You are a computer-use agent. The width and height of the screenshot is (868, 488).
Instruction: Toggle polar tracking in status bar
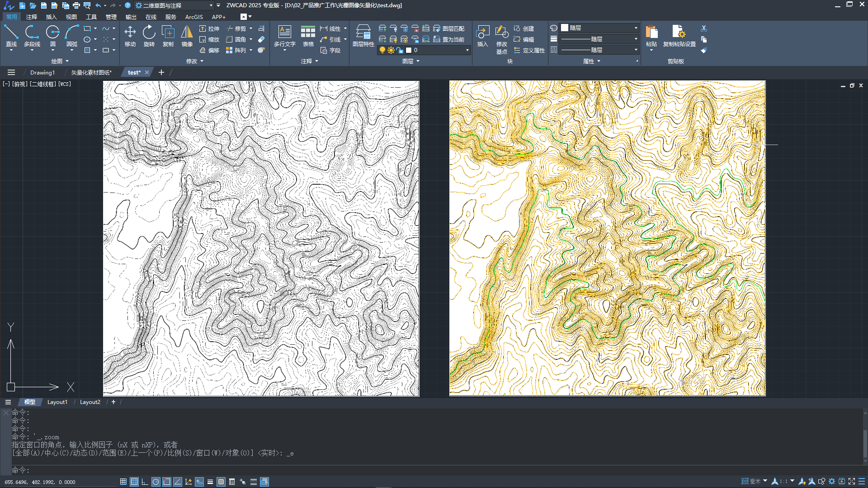[x=156, y=482]
